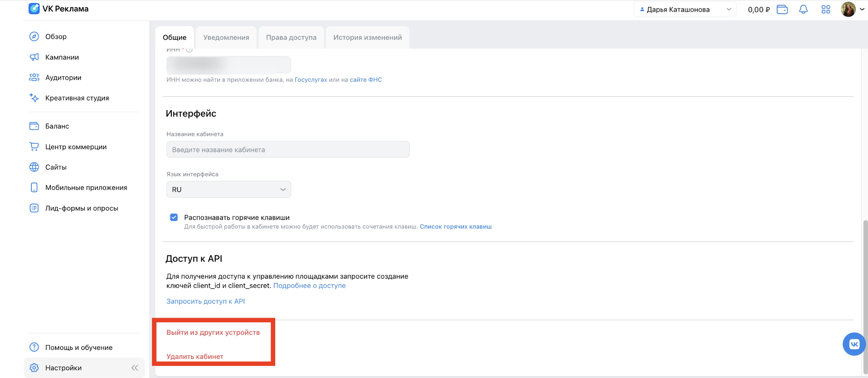Open the Дарья Каташонова account selector

685,9
